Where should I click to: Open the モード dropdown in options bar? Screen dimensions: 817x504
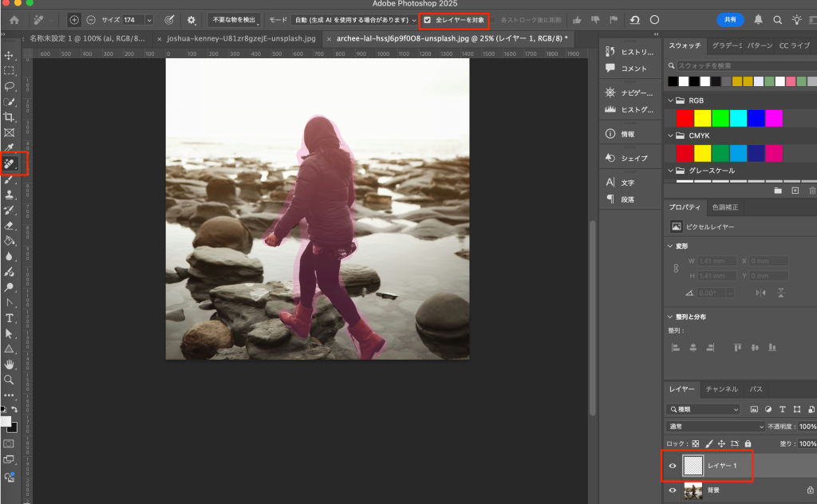355,19
